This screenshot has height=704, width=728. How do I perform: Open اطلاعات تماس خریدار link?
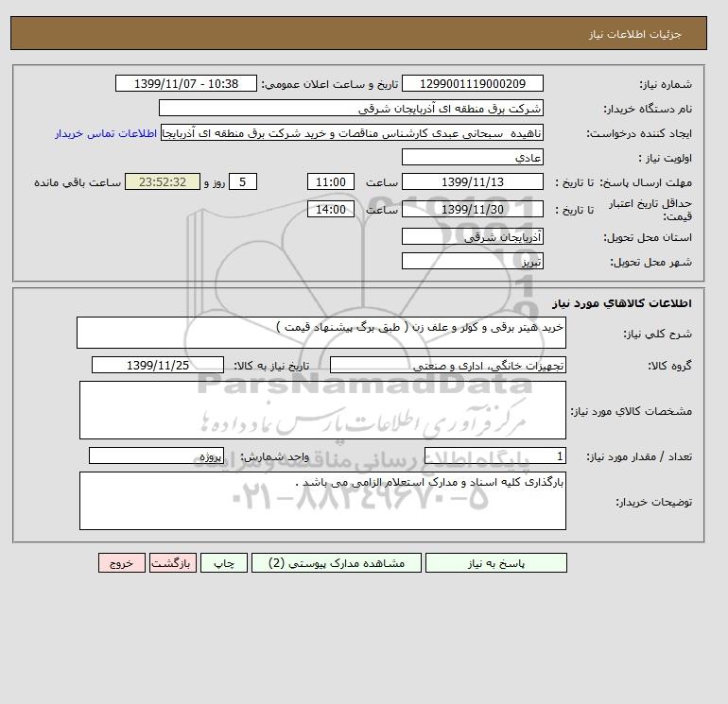pos(106,133)
